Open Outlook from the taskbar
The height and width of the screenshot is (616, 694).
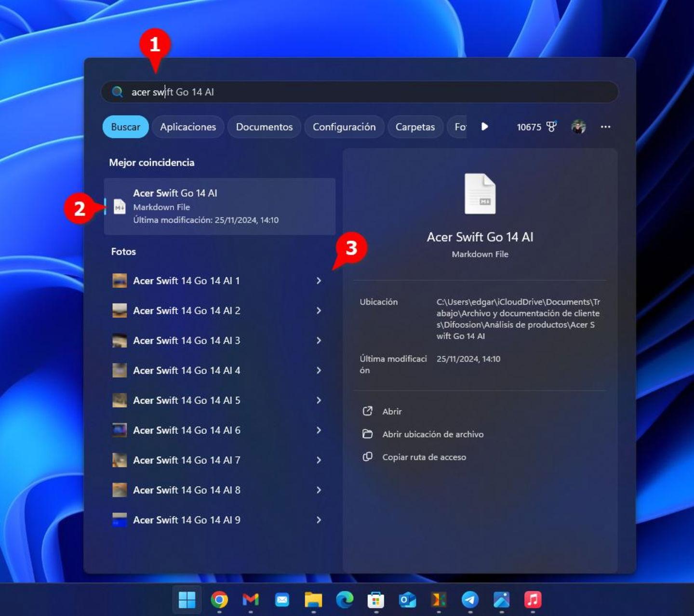coord(407,600)
